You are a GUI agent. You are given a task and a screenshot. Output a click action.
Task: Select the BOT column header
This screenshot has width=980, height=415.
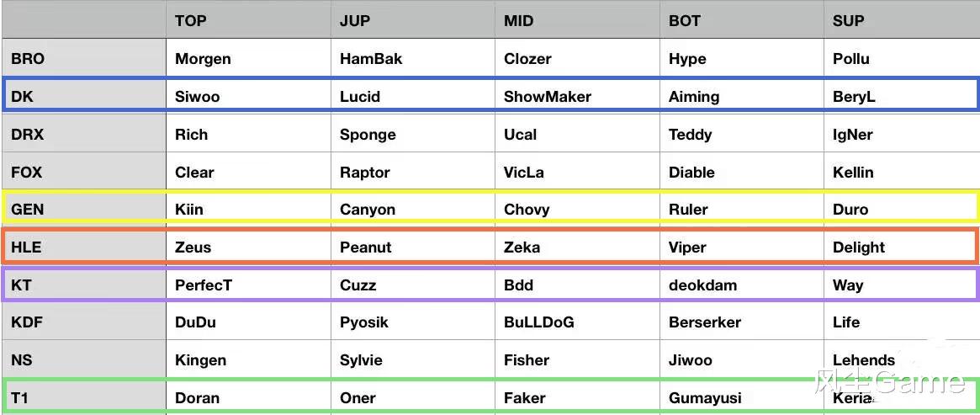(x=741, y=21)
